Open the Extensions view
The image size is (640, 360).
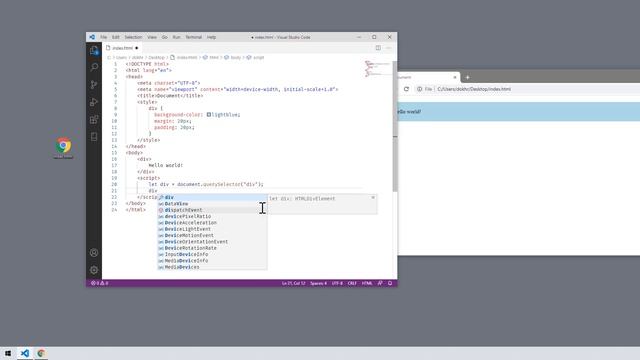click(94, 119)
